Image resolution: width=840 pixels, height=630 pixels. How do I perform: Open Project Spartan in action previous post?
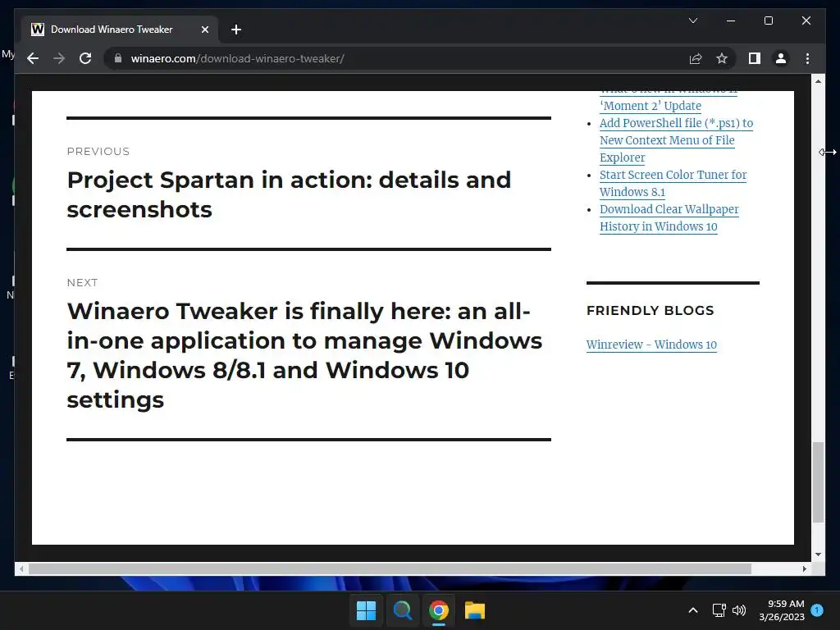click(290, 194)
